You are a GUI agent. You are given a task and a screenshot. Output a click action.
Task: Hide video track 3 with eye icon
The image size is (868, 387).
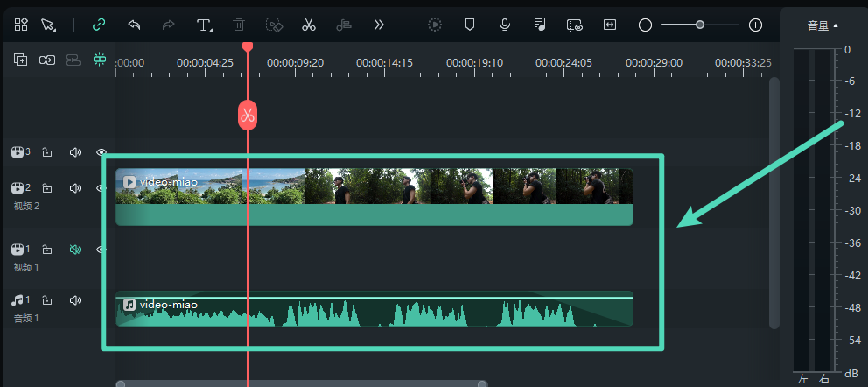coord(101,152)
